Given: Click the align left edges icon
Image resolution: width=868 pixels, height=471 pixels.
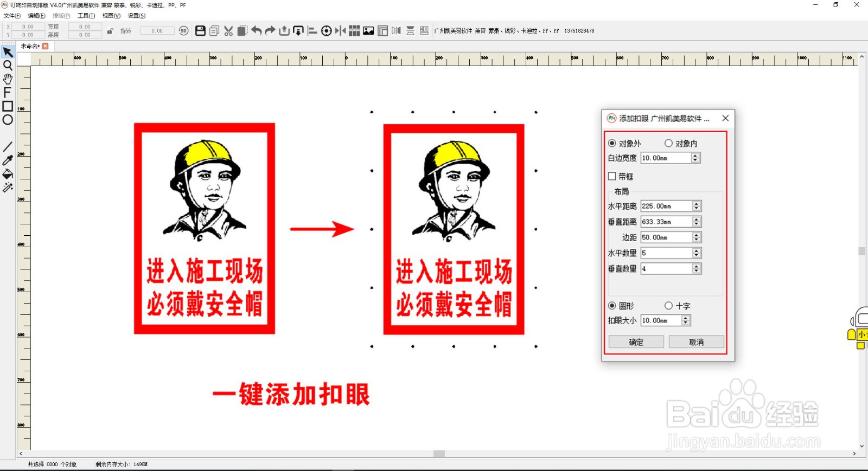Looking at the screenshot, I should click(x=312, y=31).
